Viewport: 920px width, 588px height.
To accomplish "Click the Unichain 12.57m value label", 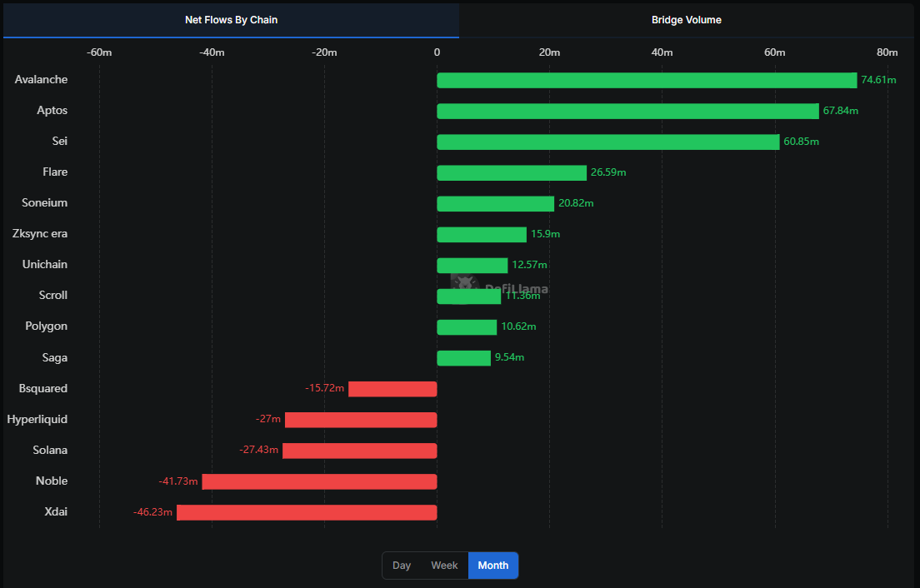I will point(528,264).
